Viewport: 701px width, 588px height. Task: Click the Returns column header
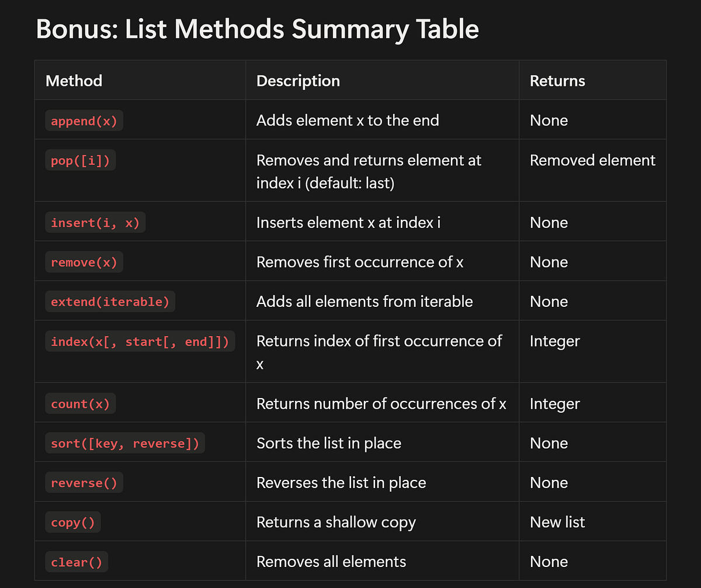click(557, 81)
